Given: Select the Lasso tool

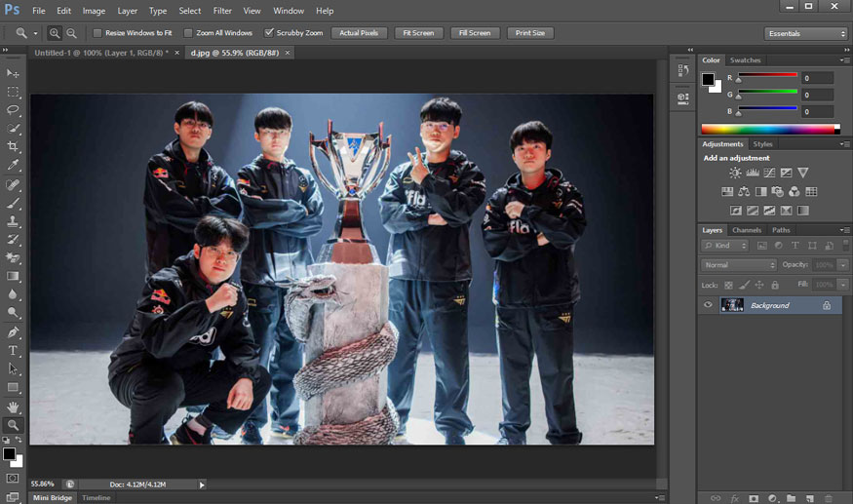Looking at the screenshot, I should coord(13,110).
